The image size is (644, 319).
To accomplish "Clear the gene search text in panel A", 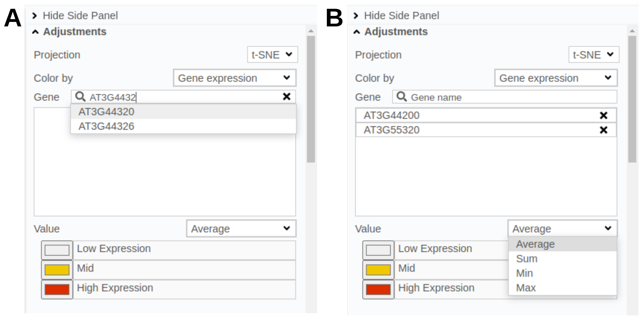I will pyautogui.click(x=287, y=96).
